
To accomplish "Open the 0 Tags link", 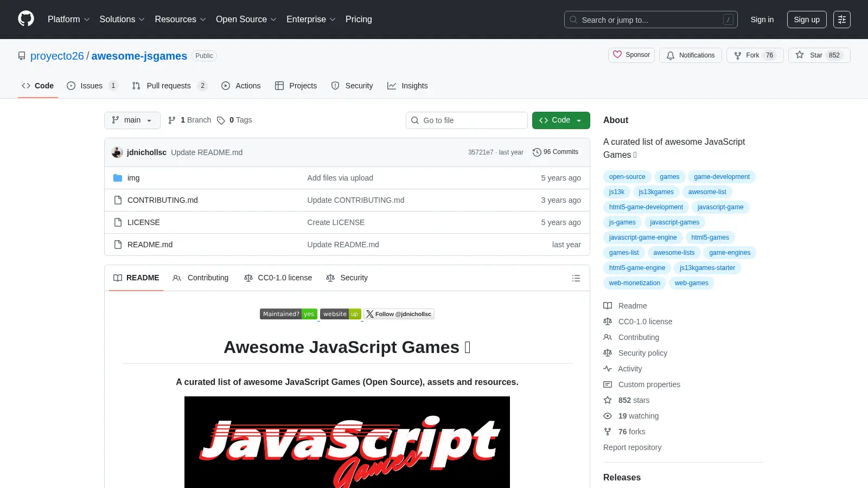I will tap(234, 120).
